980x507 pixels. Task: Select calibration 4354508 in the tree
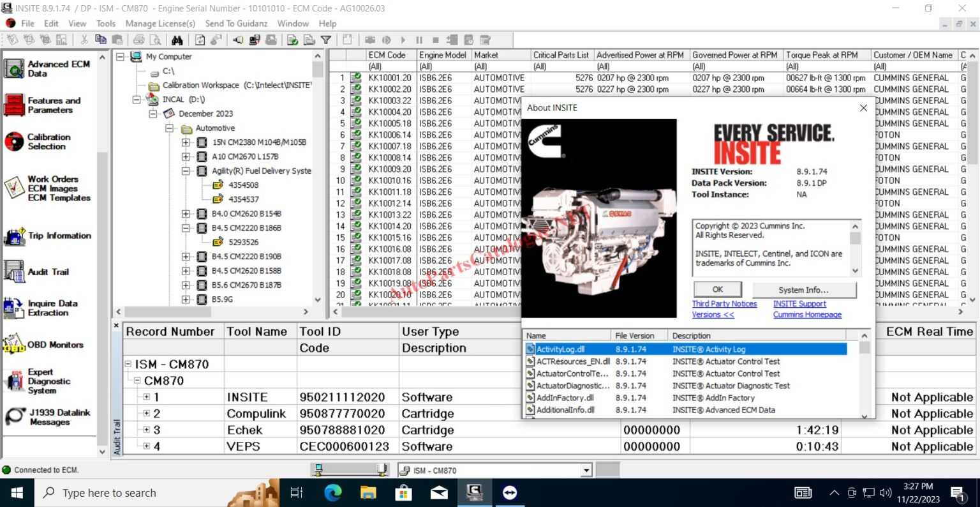244,185
